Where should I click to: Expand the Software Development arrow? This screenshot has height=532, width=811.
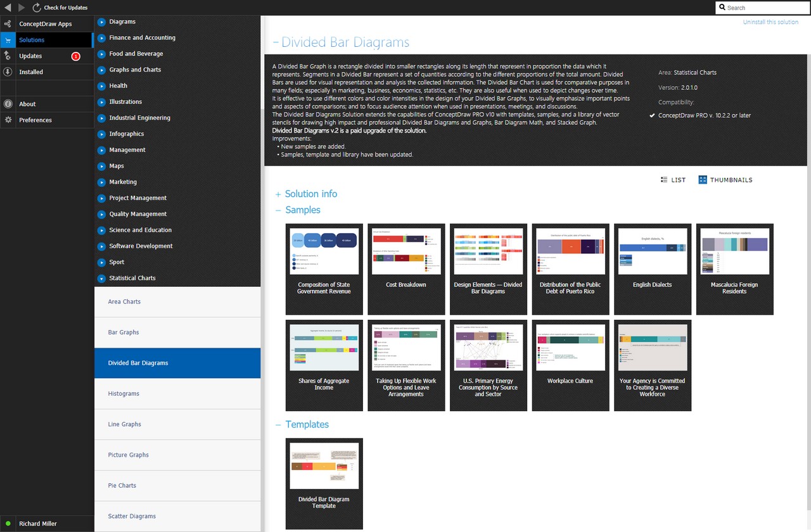pyautogui.click(x=101, y=246)
